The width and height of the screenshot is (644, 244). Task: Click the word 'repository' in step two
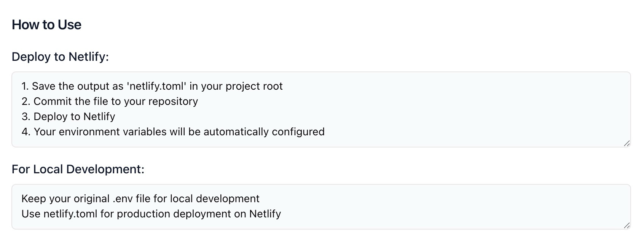coord(175,101)
